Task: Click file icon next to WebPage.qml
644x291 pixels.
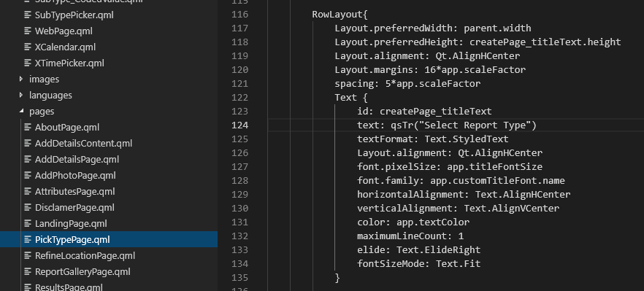Action: coord(28,31)
